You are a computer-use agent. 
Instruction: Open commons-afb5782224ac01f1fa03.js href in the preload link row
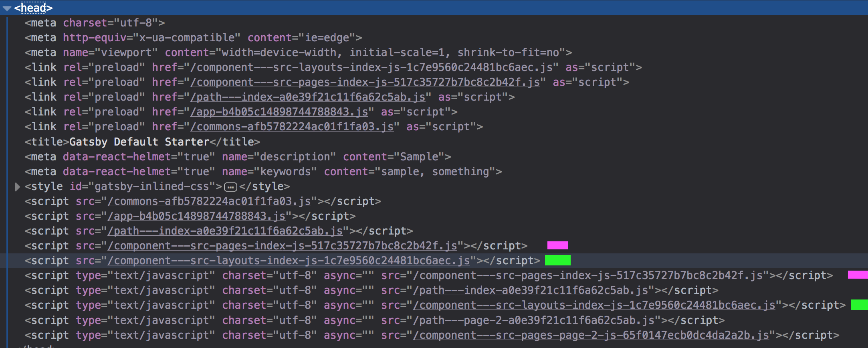(292, 127)
